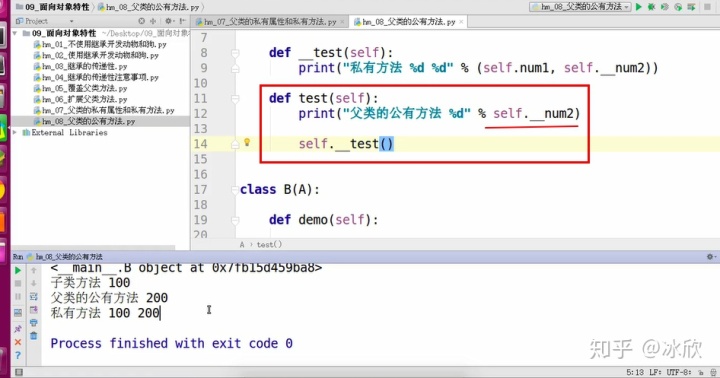Click 09_面向对象特性 breadcrumb in navigation bar
Screen dimensions: 720x378
pos(52,7)
